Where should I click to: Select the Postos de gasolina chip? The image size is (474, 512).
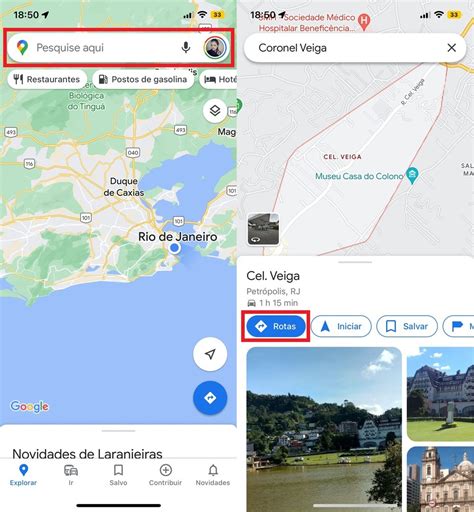[143, 79]
